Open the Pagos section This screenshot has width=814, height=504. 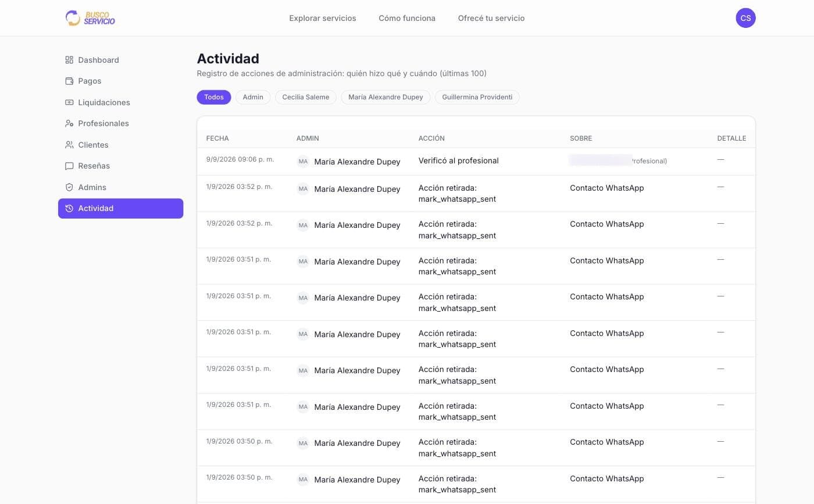120,81
